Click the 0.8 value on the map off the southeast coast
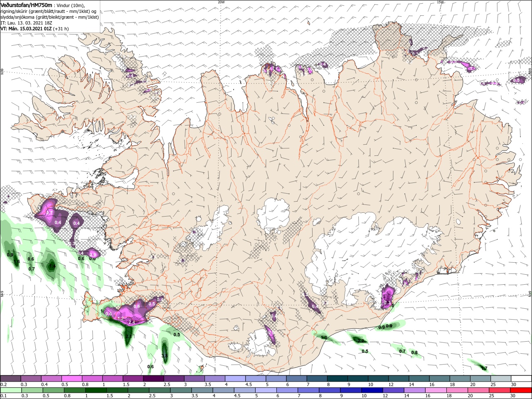 (x=414, y=353)
